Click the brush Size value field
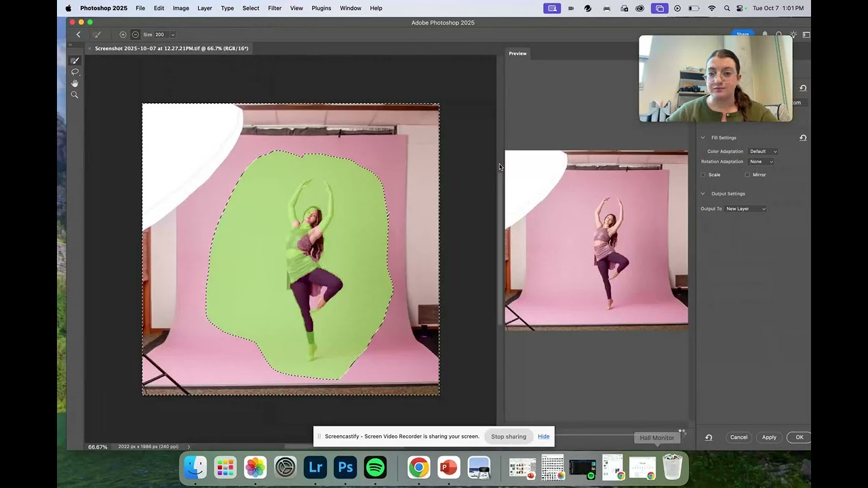The height and width of the screenshot is (488, 868). point(160,35)
